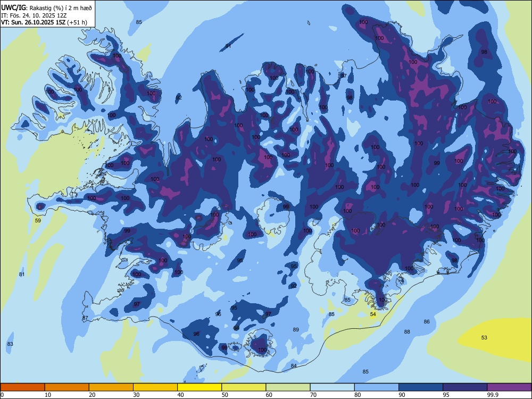Image resolution: width=532 pixels, height=399 pixels.
Task: Click the '87' humidity value on map
Action: click(x=85, y=318)
